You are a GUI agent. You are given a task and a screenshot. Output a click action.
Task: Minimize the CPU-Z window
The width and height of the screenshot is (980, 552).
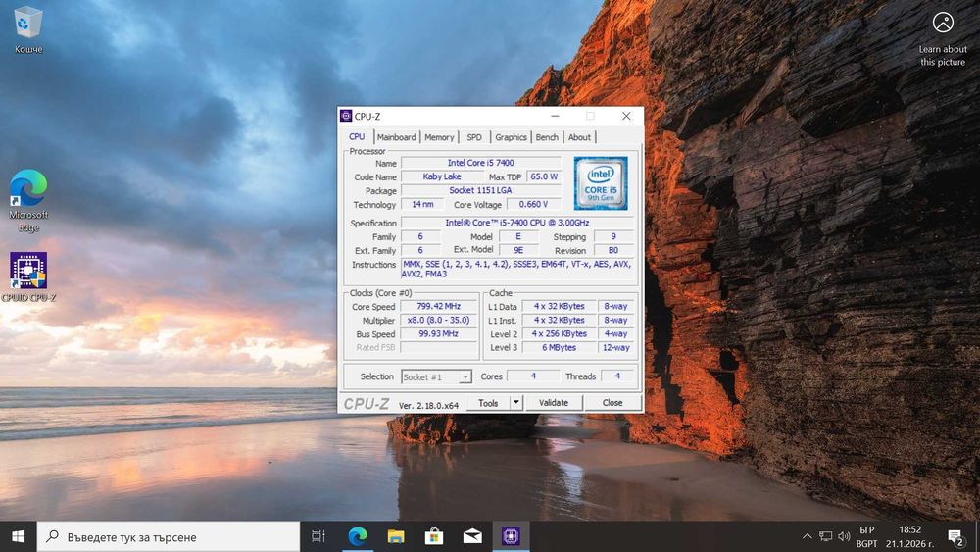(x=555, y=116)
